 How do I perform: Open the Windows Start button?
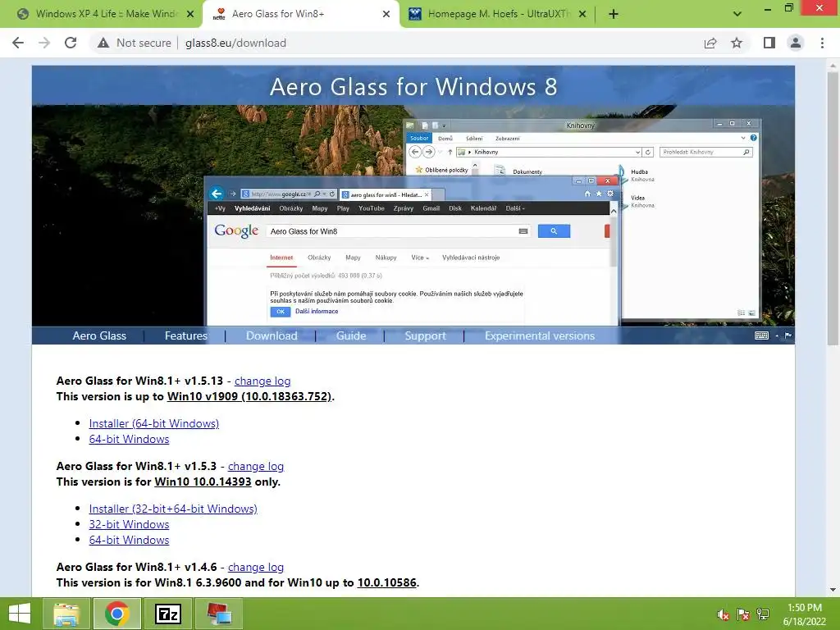[x=20, y=614]
